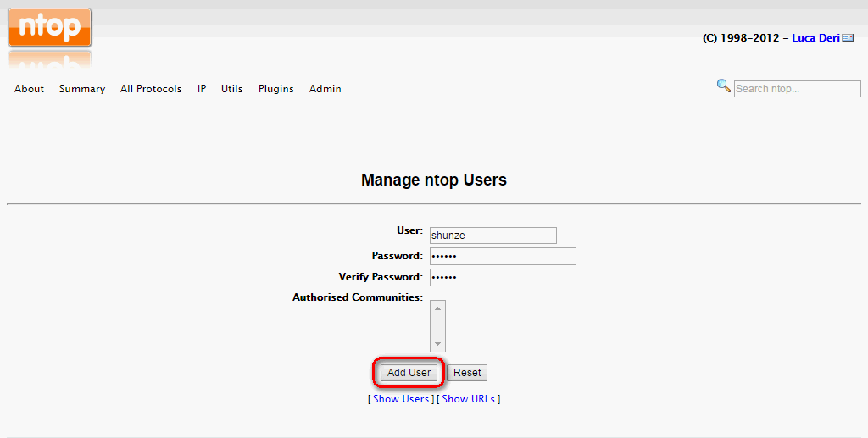
Task: Open the Admin menu
Action: click(325, 89)
